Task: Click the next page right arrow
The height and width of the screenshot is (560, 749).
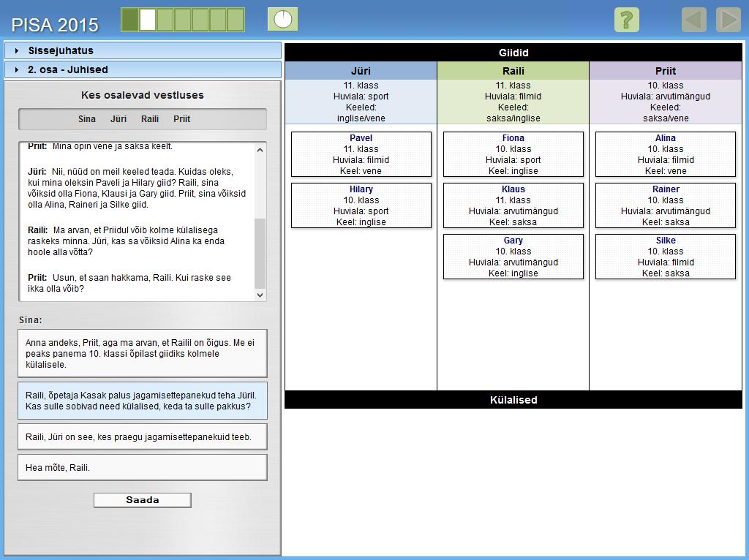Action: coord(729,20)
